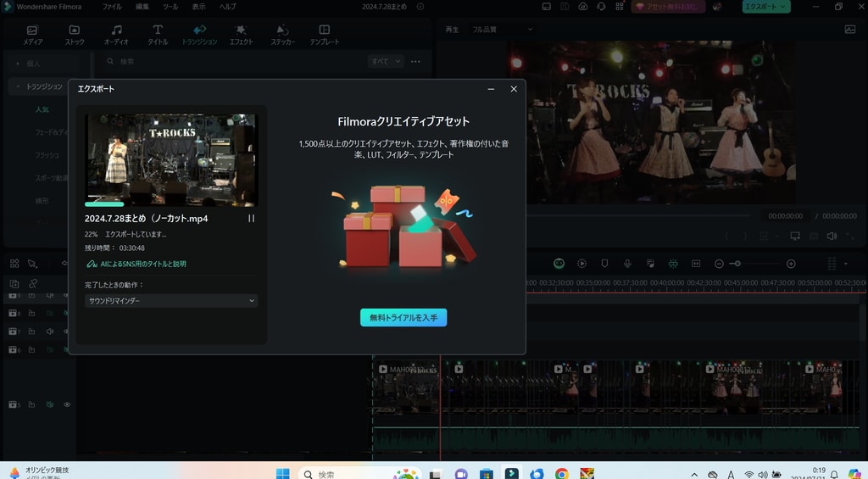Open the preview display settings monitor dropdown
This screenshot has height=479, width=868.
795,236
